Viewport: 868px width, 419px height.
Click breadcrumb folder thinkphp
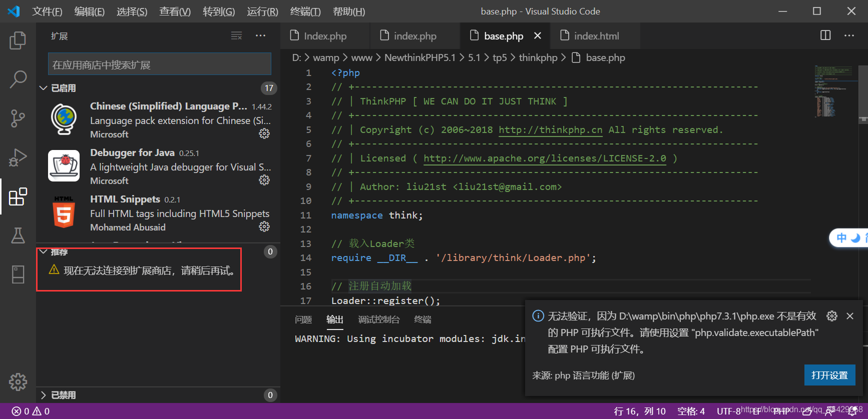click(x=538, y=57)
